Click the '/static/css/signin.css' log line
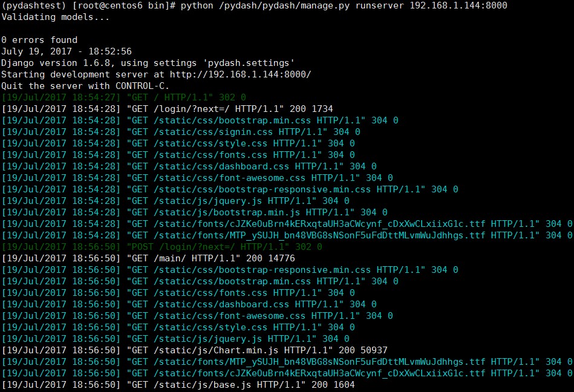Screen dimensions: 574x392 pyautogui.click(x=181, y=132)
